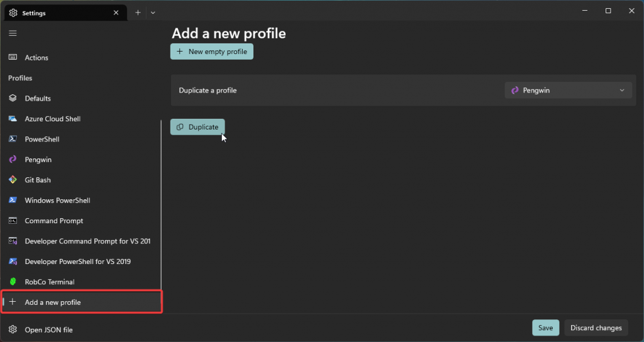Click the Command Prompt icon
Image resolution: width=644 pixels, height=342 pixels.
13,221
